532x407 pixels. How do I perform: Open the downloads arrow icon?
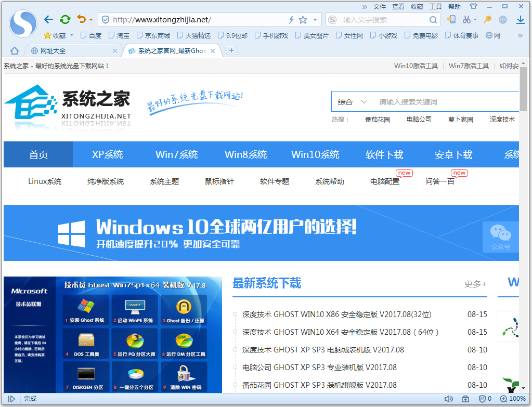pos(520,20)
